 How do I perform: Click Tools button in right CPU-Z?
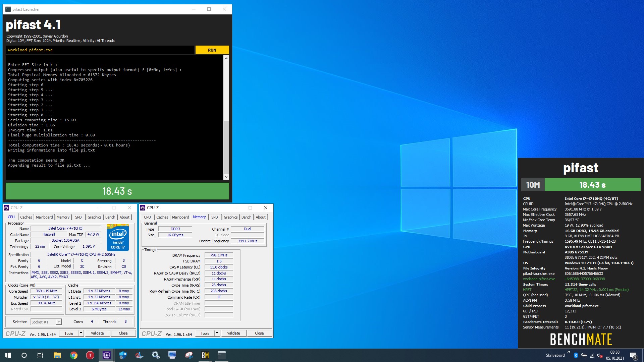pos(205,333)
